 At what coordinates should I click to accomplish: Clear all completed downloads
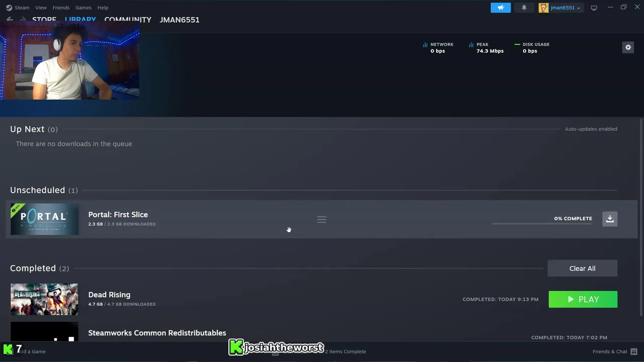point(582,268)
